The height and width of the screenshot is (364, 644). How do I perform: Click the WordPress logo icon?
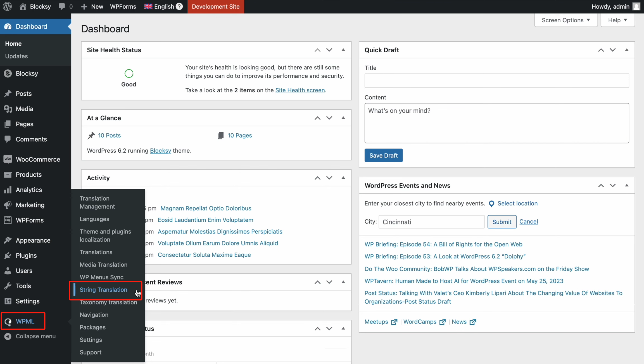(x=8, y=6)
